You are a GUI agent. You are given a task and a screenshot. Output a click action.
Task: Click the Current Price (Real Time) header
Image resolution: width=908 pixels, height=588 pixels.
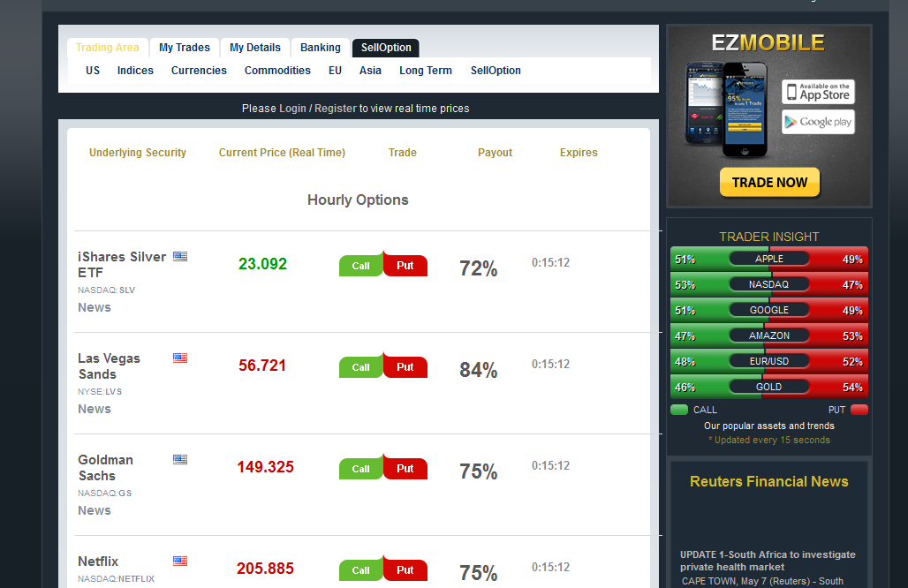point(282,153)
